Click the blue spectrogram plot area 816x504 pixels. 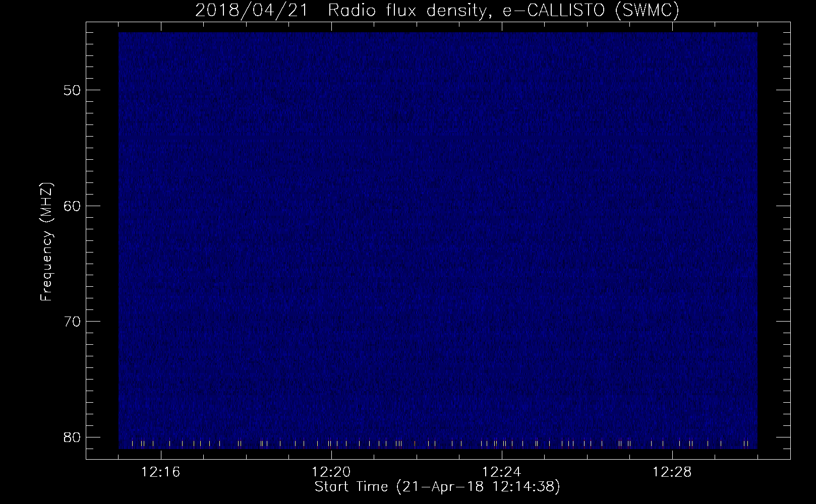tap(438, 241)
